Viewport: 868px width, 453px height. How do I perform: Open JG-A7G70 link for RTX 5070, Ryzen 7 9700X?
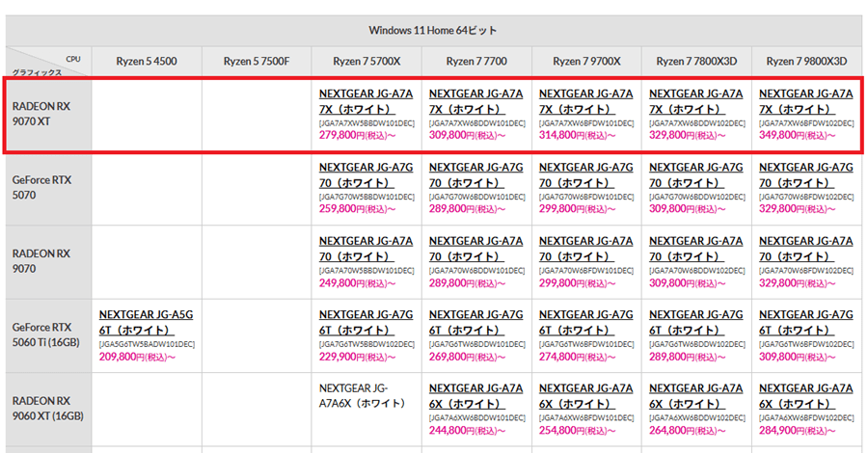[585, 175]
